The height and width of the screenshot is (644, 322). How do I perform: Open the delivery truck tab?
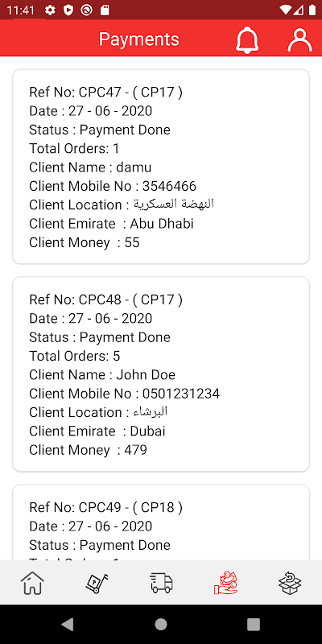point(161,583)
